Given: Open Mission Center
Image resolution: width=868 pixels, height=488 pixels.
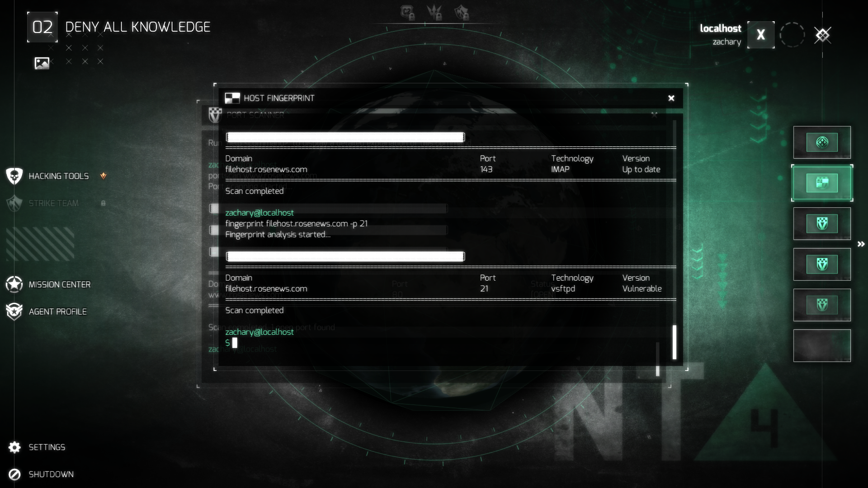Looking at the screenshot, I should [x=59, y=285].
